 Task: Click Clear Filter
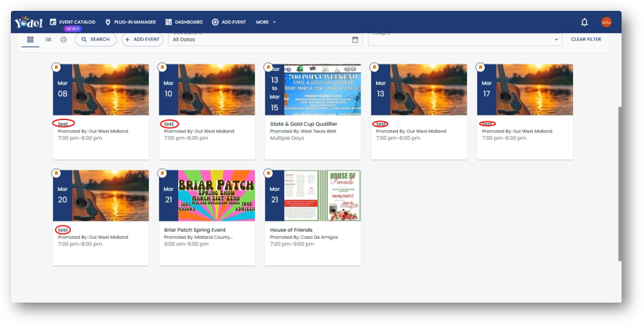click(x=585, y=39)
